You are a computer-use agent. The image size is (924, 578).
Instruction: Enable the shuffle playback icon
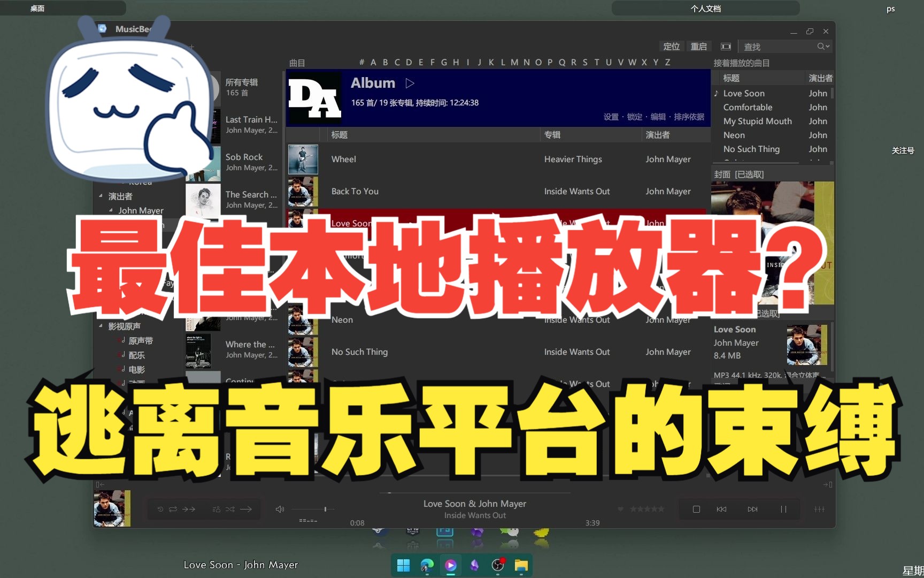[x=231, y=509]
